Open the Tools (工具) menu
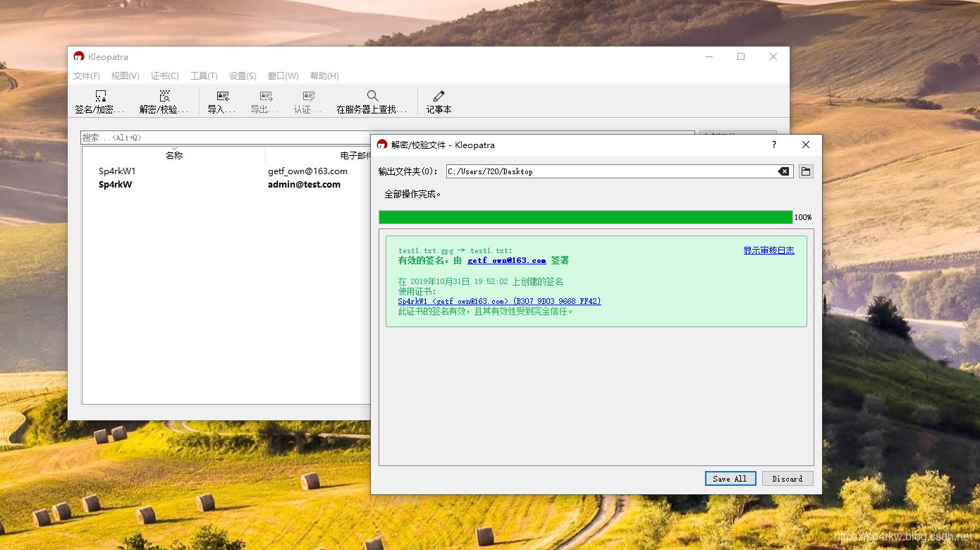 [204, 76]
